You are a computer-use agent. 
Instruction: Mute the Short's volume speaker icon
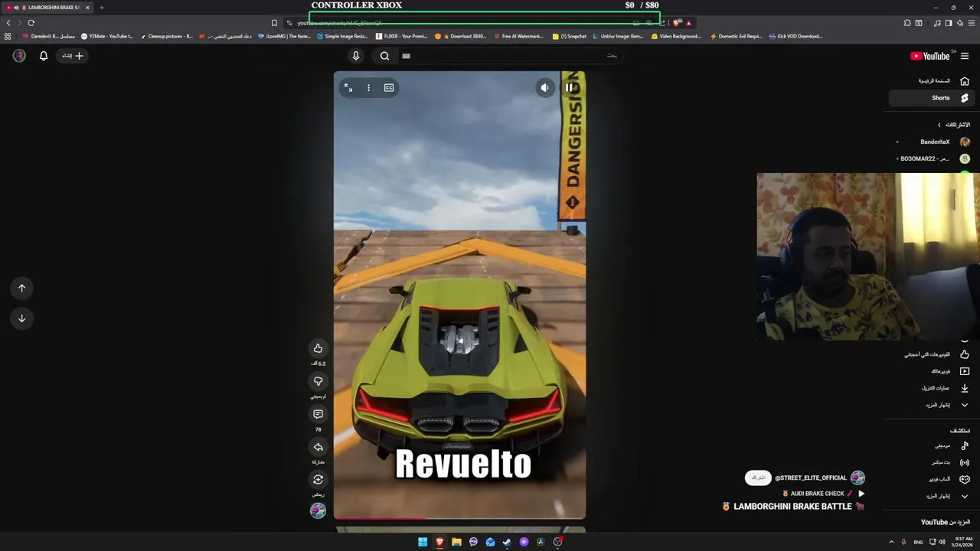tap(544, 88)
